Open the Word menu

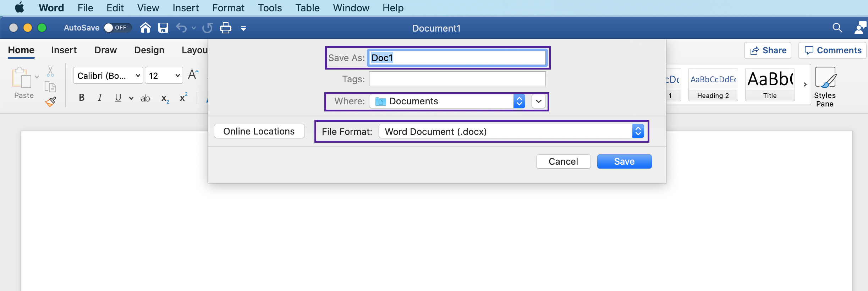pos(51,8)
